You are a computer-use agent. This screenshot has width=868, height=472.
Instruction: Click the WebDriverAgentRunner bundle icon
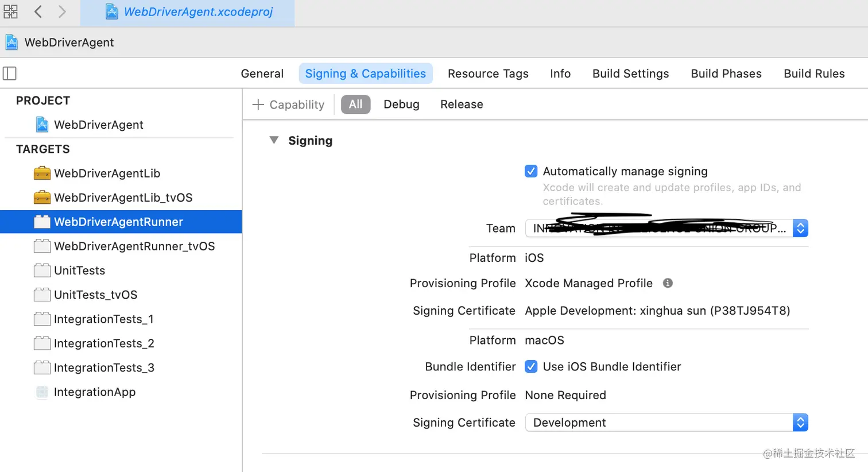point(42,222)
